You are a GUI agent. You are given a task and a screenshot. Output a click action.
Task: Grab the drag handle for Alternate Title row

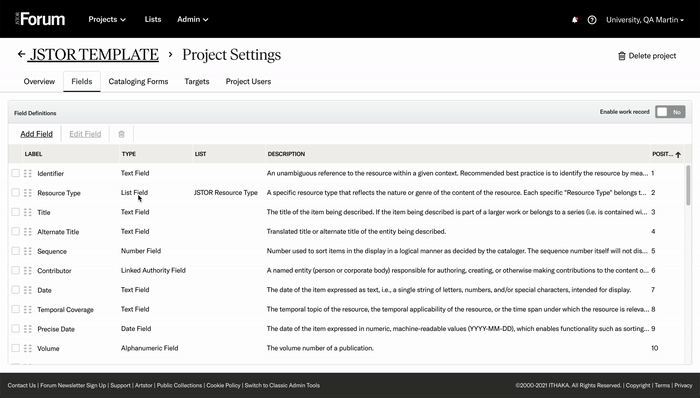point(28,232)
